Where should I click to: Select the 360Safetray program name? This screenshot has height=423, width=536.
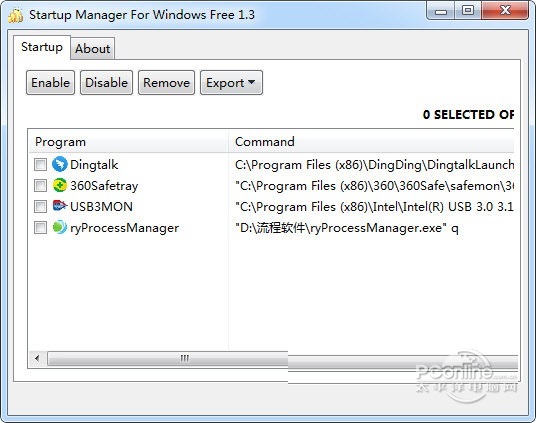[104, 186]
